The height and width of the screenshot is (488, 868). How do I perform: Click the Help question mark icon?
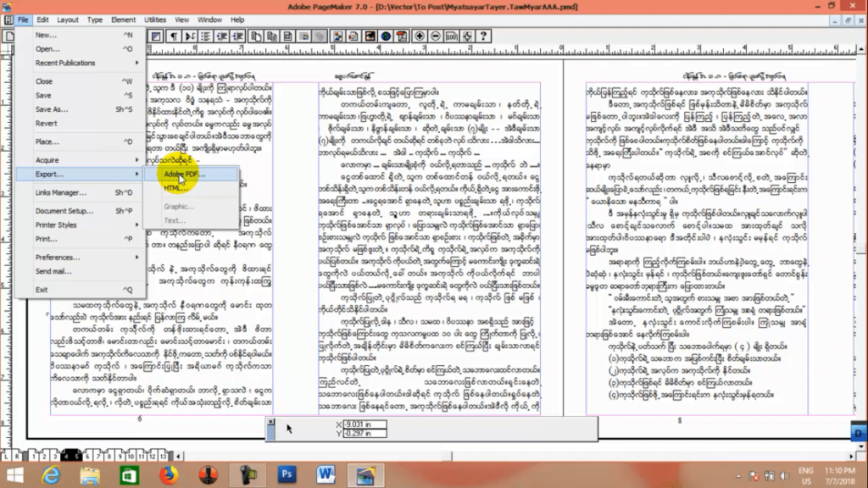pyautogui.click(x=483, y=36)
